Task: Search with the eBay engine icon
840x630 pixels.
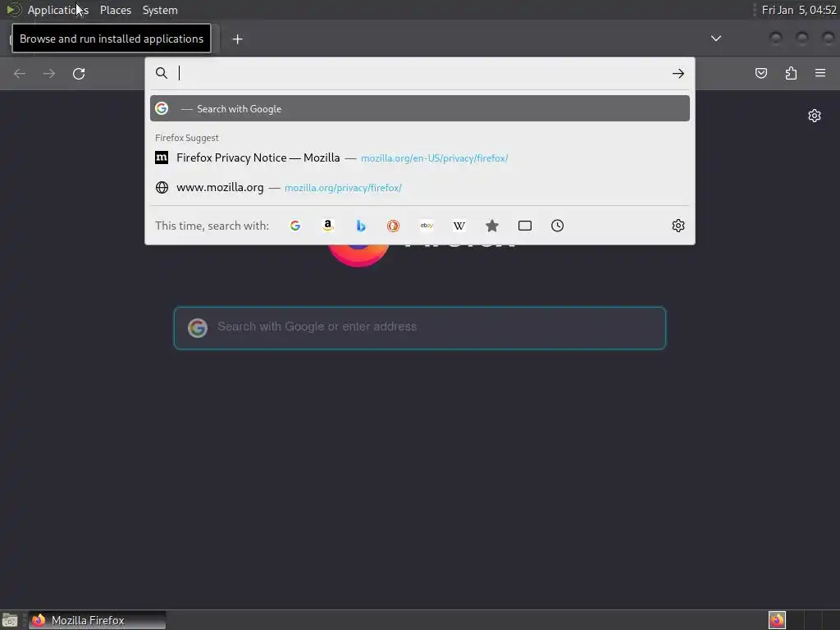Action: tap(427, 226)
